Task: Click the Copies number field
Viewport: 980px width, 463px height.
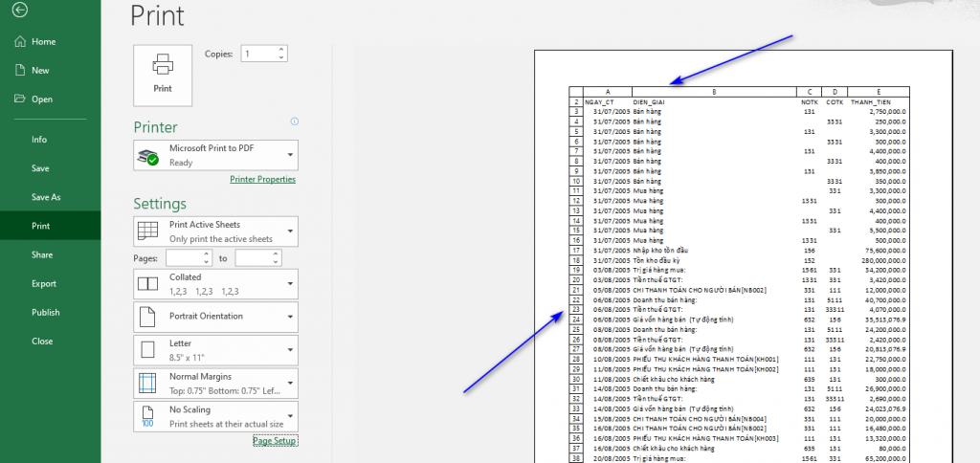Action: (258, 54)
